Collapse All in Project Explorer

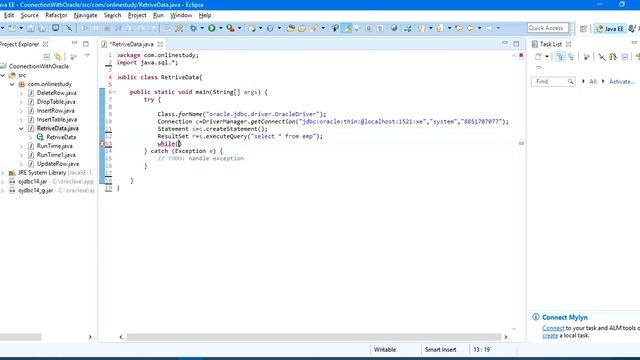(x=47, y=56)
